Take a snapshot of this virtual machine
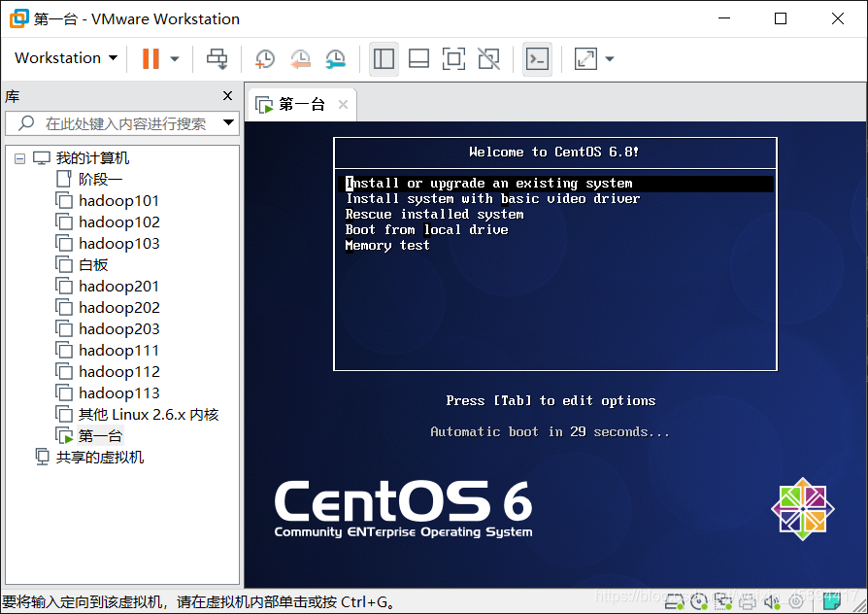This screenshot has width=868, height=614. click(265, 58)
